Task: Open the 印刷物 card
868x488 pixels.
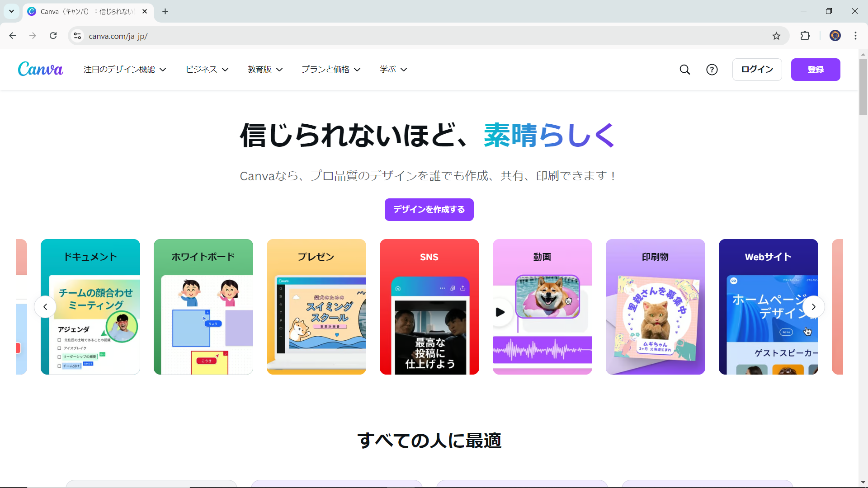Action: 656,307
